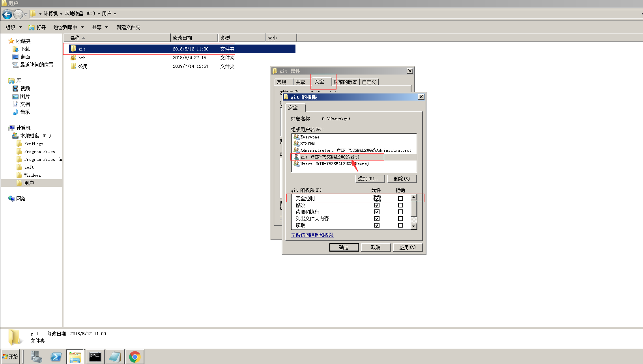Open the Command Prompt taskbar icon
This screenshot has width=643, height=364.
click(x=95, y=357)
